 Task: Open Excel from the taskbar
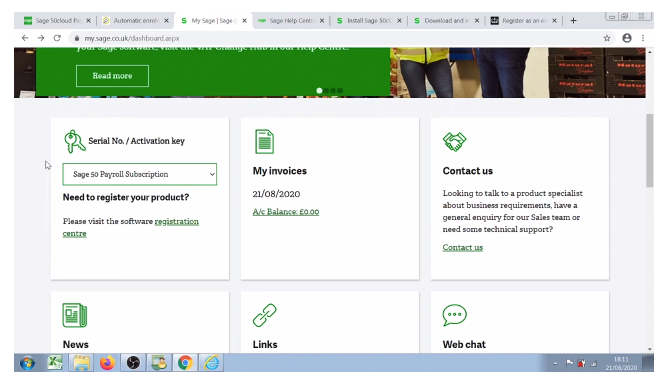tap(55, 363)
